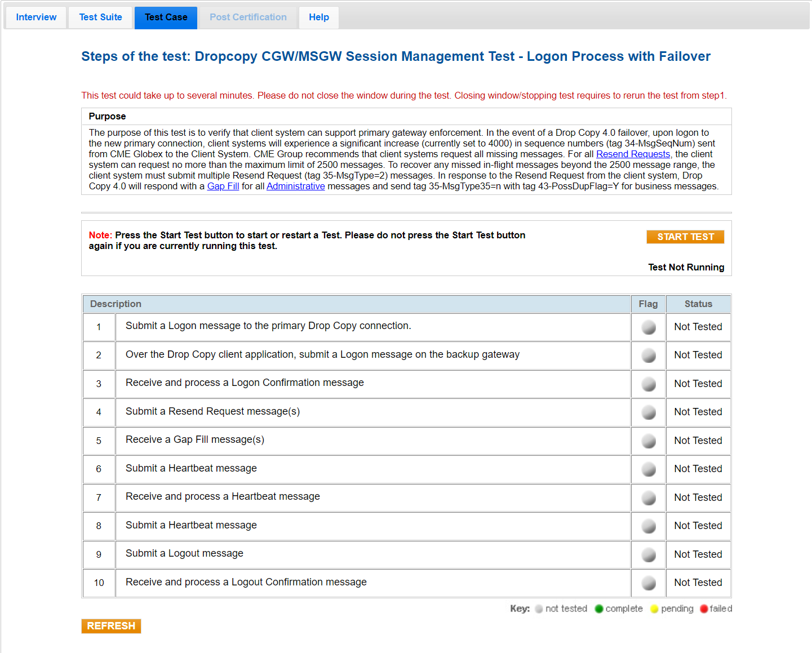This screenshot has height=653, width=812.
Task: Open the Interview tab
Action: point(36,17)
